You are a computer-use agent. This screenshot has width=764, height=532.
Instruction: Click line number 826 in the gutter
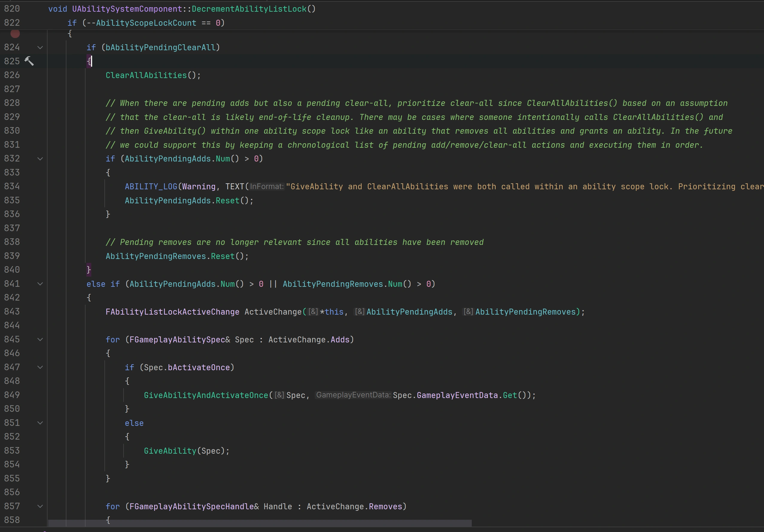[x=12, y=75]
